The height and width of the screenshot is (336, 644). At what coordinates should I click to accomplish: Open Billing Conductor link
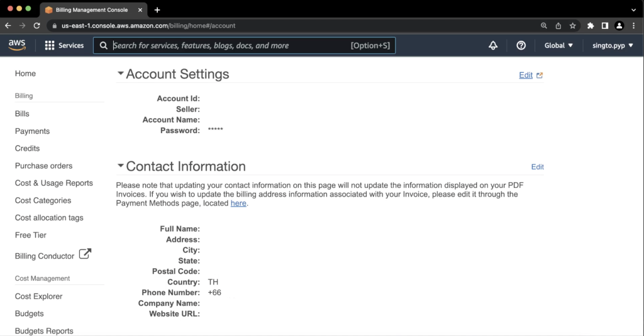point(45,256)
